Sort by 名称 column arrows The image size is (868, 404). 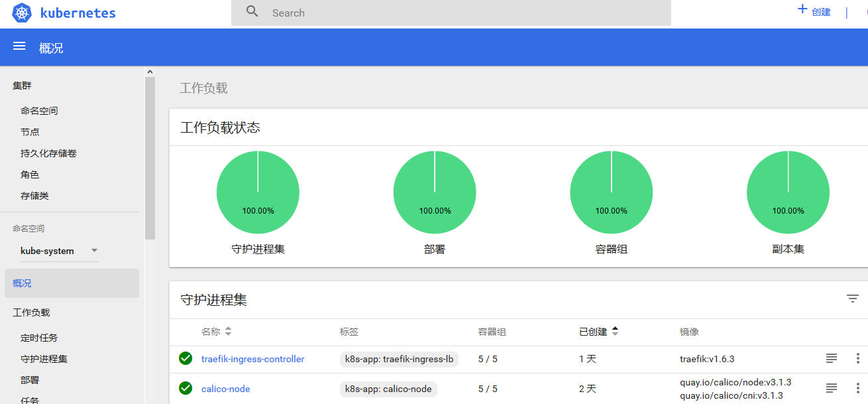229,331
